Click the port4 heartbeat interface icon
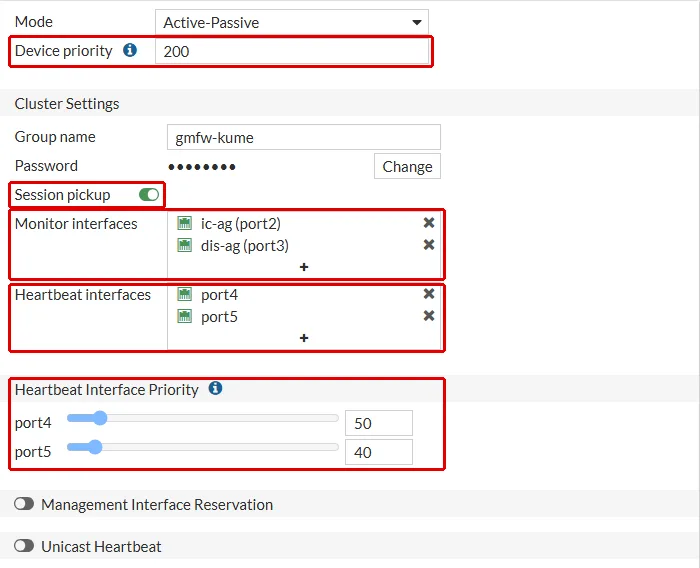This screenshot has width=700, height=568. [184, 294]
